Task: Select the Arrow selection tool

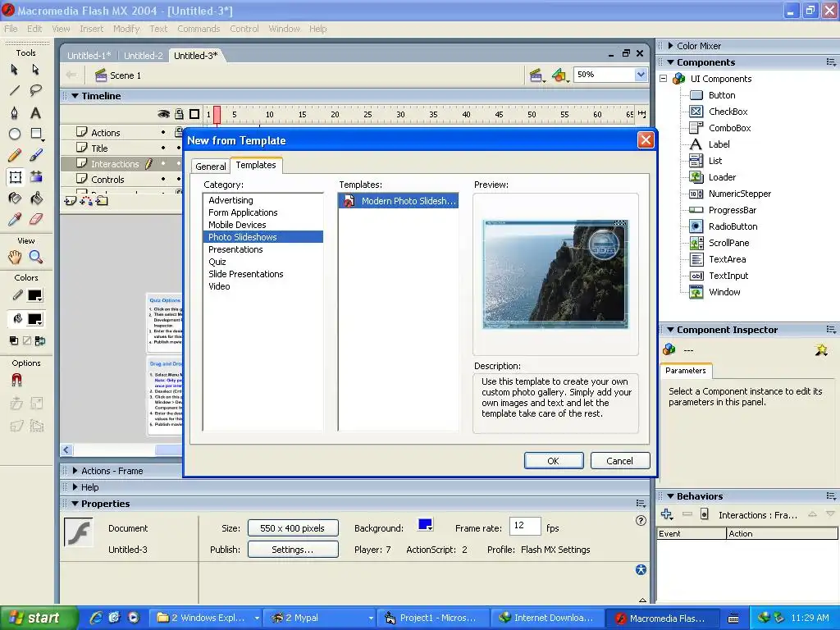Action: (15, 70)
